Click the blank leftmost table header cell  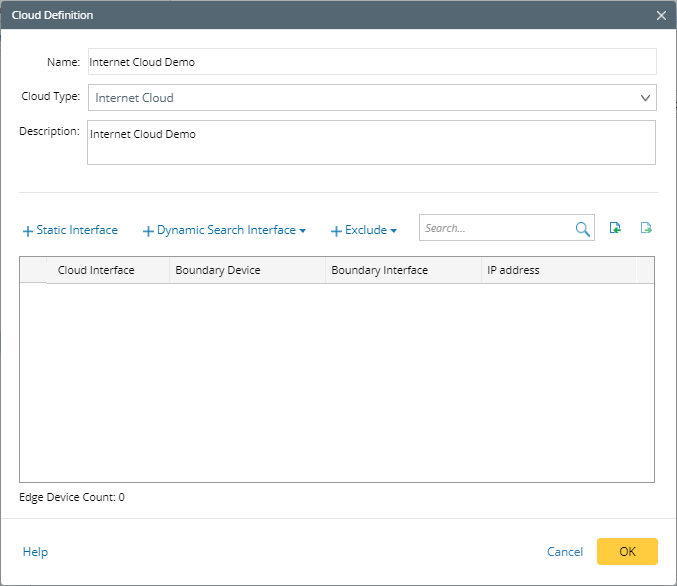point(33,270)
